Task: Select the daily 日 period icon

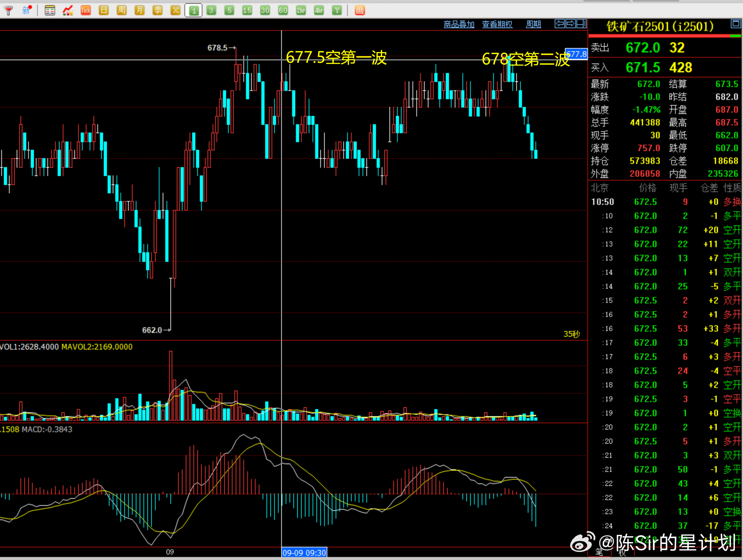Action: (104, 10)
